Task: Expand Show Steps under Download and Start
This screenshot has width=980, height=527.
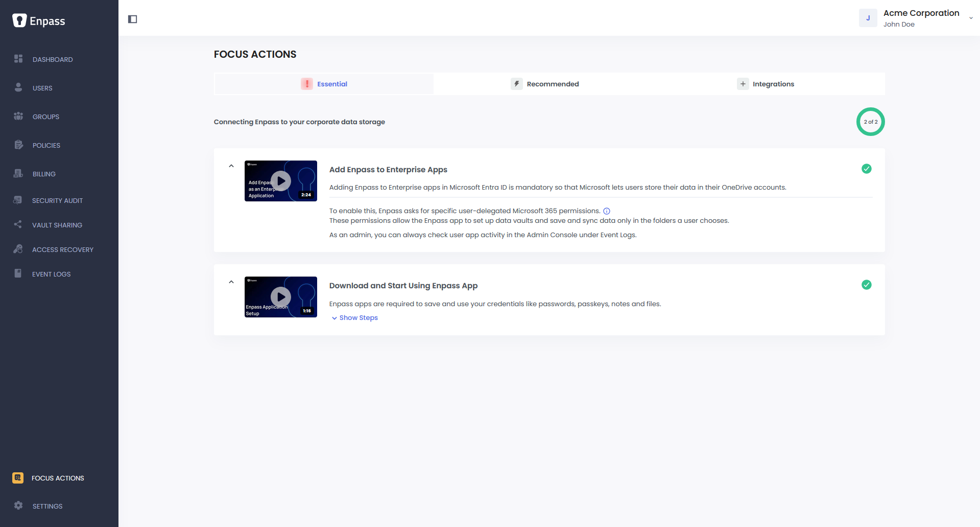Action: point(355,318)
